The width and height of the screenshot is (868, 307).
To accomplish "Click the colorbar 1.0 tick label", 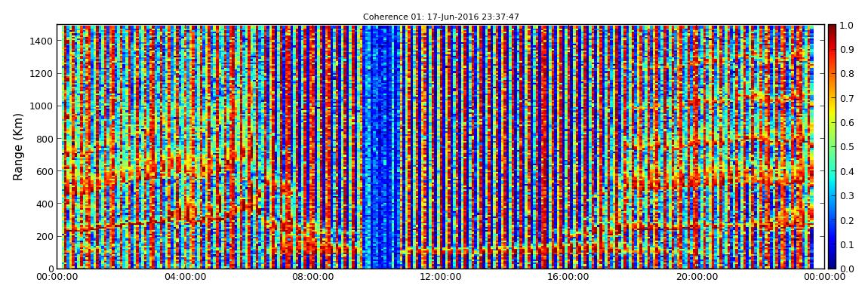I will [846, 26].
